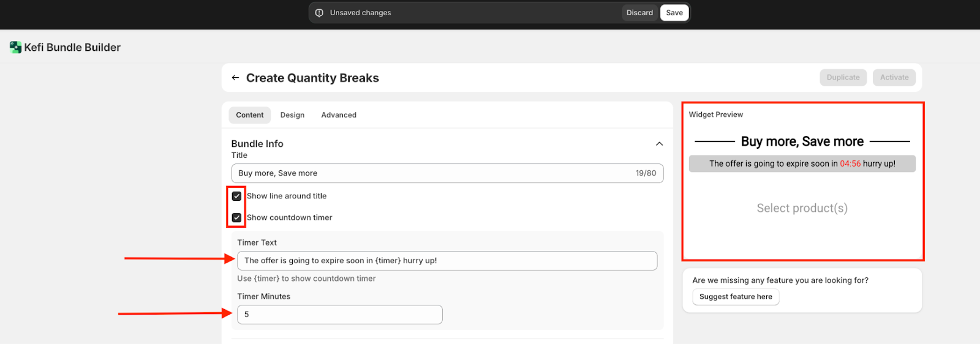Viewport: 980px width, 344px height.
Task: Uncheck Show line around title
Action: [236, 196]
